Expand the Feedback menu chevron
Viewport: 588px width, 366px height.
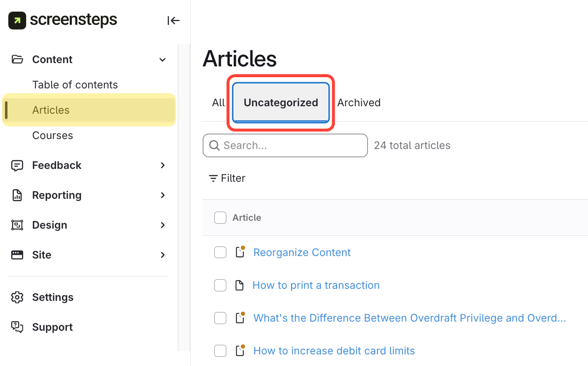coord(162,166)
